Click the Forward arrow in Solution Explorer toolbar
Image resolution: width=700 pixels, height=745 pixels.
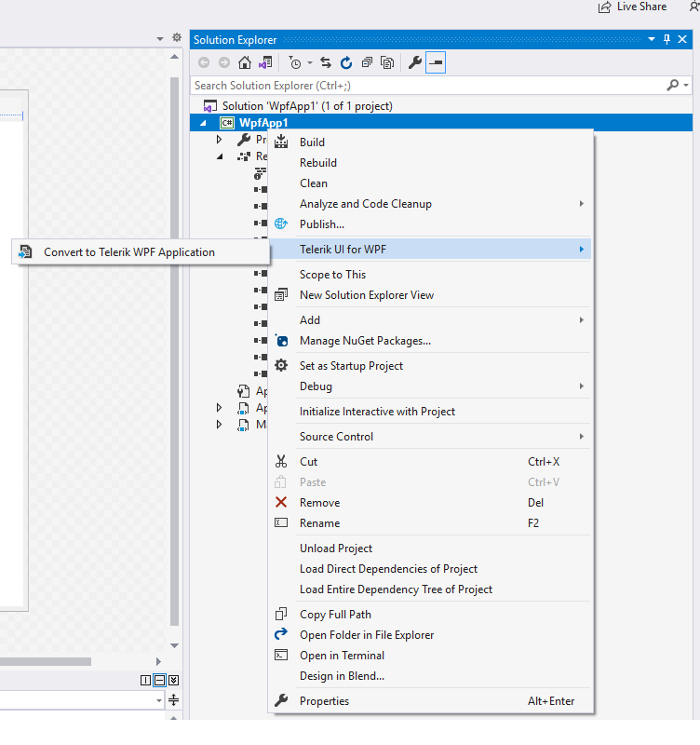[x=224, y=62]
